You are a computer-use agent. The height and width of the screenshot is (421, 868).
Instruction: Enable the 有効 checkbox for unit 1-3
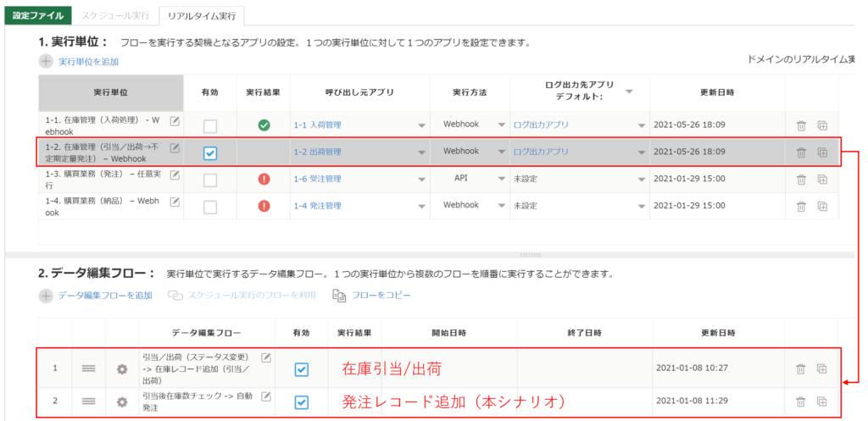click(x=210, y=180)
